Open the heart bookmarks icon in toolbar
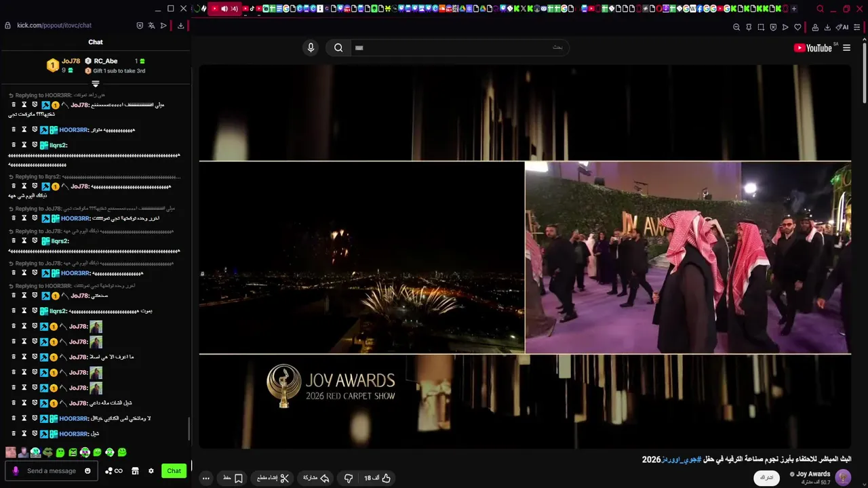This screenshot has height=488, width=868. (x=797, y=27)
